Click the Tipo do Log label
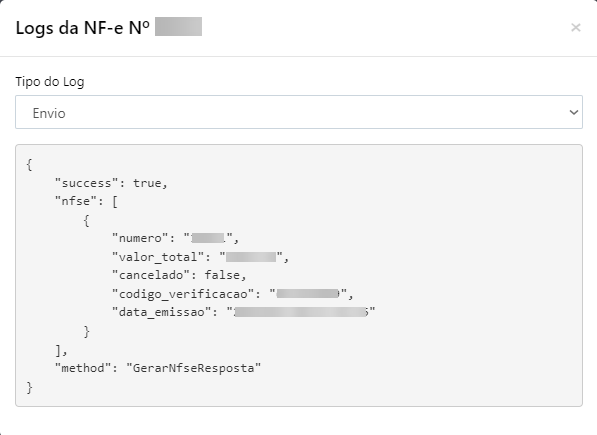This screenshot has width=597, height=435. 50,82
